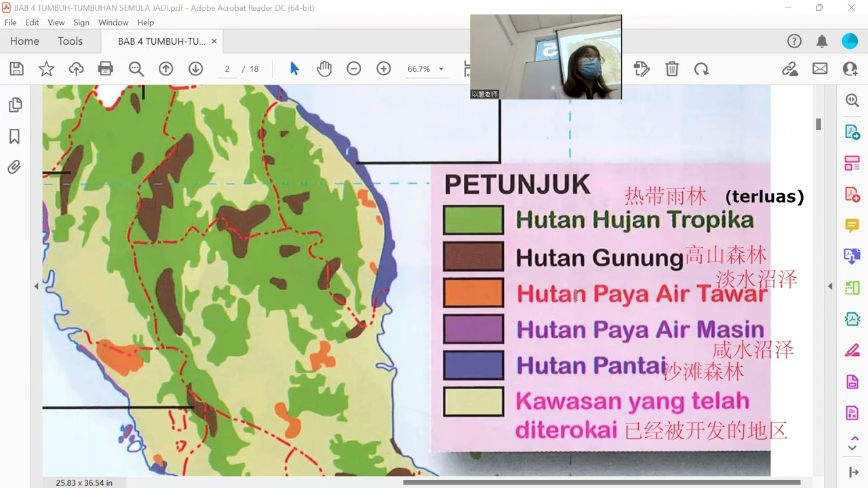Open the green Organize/Scan tool icon

(x=852, y=288)
